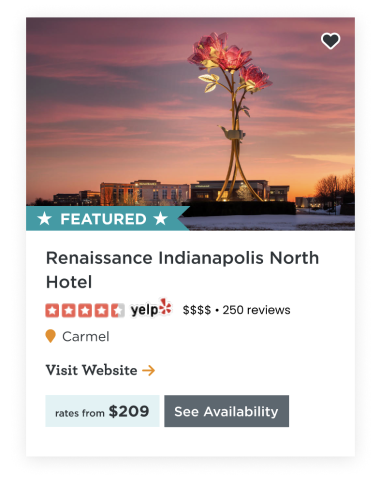Select the Carmel location label
This screenshot has height=485, width=380.
[86, 336]
